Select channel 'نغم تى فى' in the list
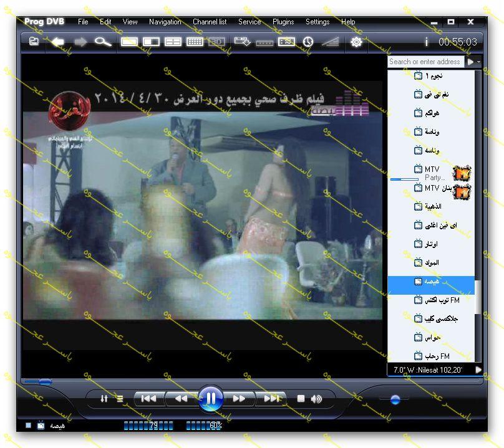Viewport: 504px width, 448px height. pos(432,95)
